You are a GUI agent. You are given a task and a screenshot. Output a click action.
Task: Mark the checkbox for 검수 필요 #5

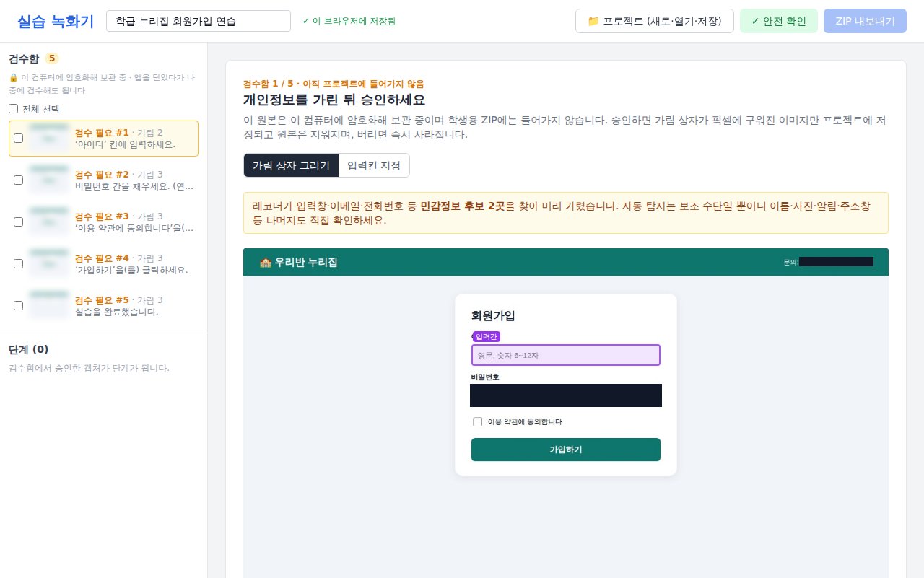[x=19, y=305]
